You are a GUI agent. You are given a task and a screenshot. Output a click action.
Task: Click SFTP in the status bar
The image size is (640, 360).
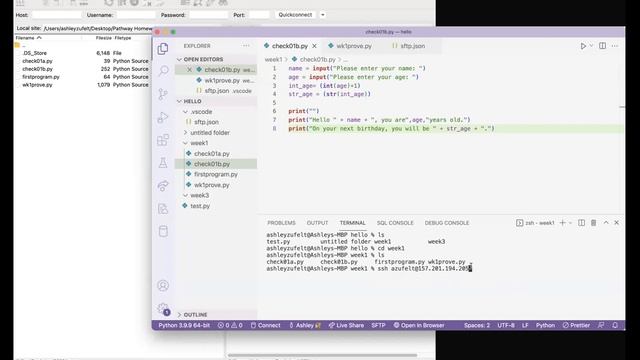[378, 325]
